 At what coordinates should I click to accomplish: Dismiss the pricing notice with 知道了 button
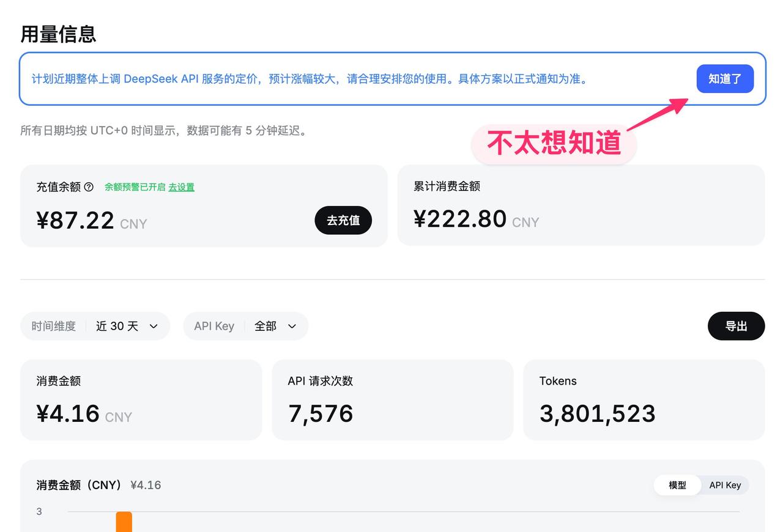coord(725,79)
